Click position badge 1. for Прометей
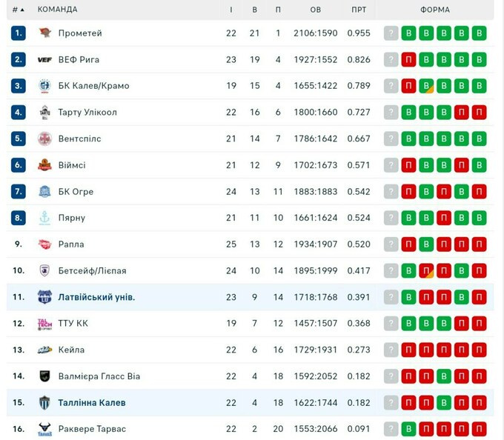 click(19, 33)
